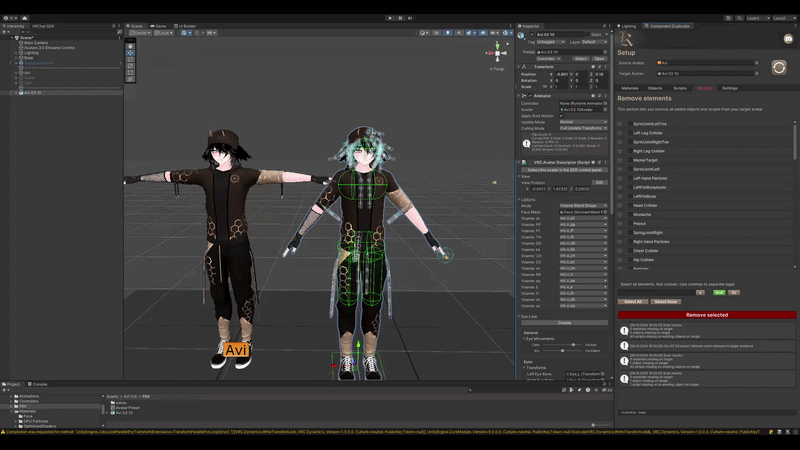800x450 pixels.
Task: Toggle scene lighting with the lightbulb icon
Action: (x=447, y=33)
